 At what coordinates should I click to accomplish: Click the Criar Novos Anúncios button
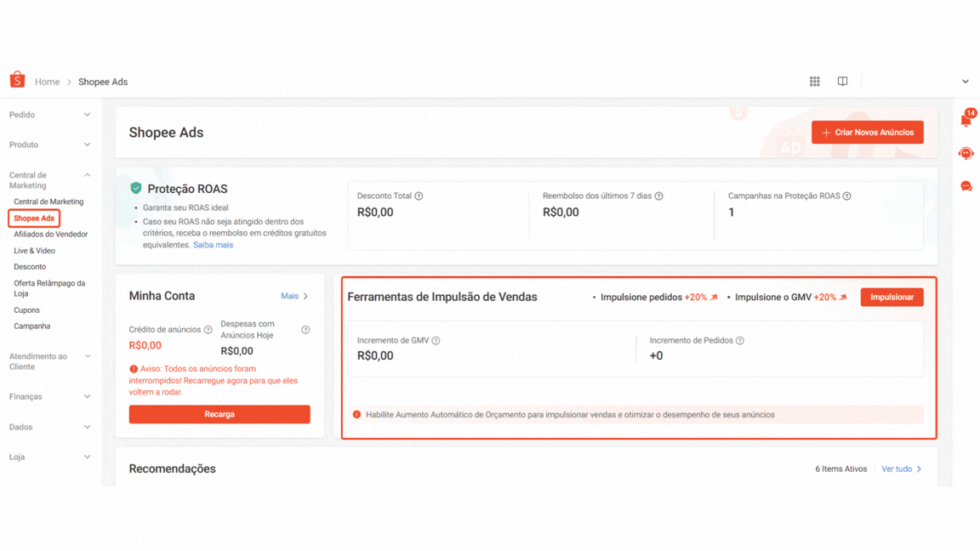click(867, 133)
